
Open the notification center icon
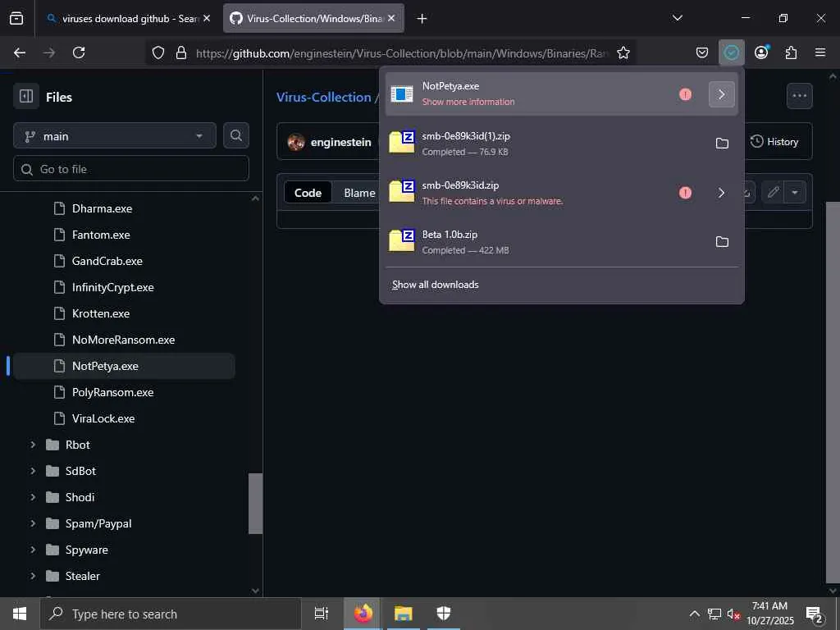pos(815,614)
